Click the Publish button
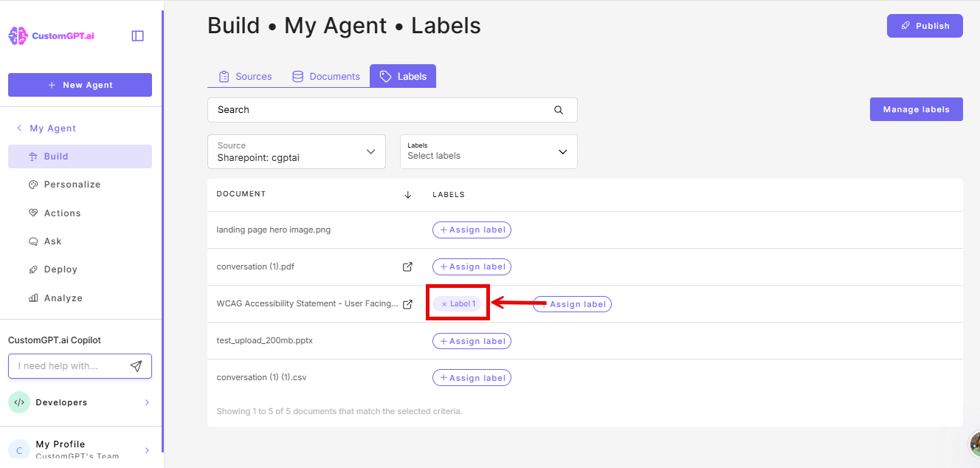The image size is (980, 468). pyautogui.click(x=925, y=26)
